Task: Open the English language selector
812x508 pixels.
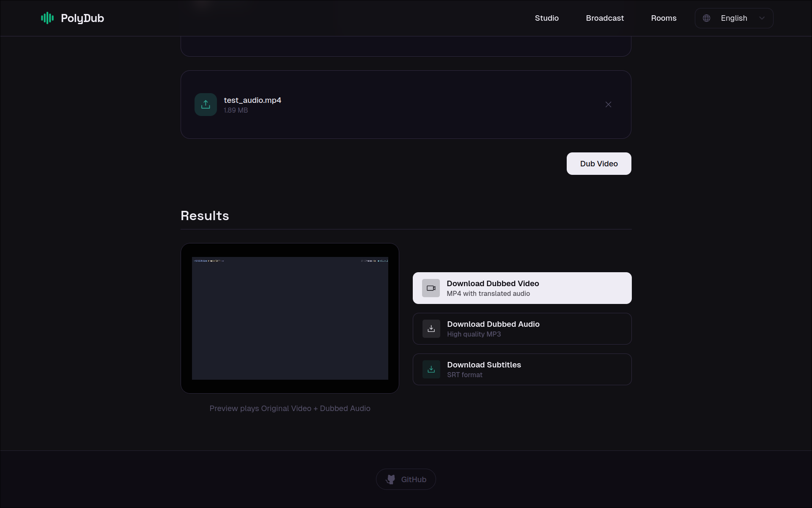Action: click(734, 18)
